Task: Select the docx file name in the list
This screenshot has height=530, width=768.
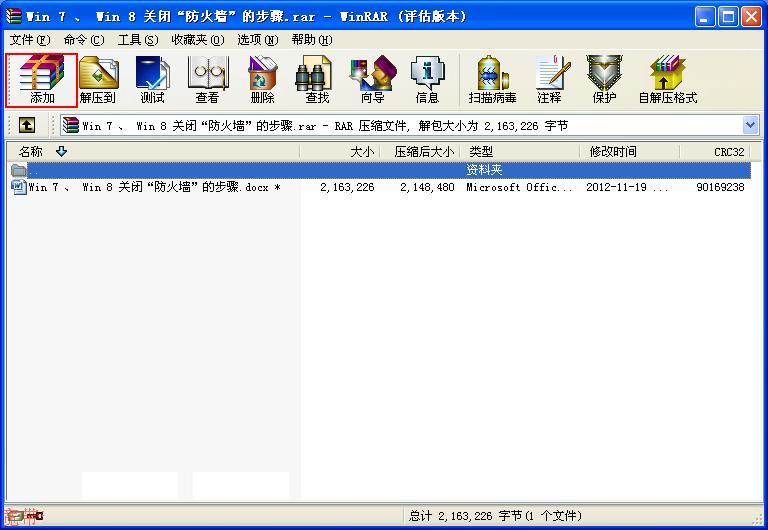Action: (x=154, y=187)
